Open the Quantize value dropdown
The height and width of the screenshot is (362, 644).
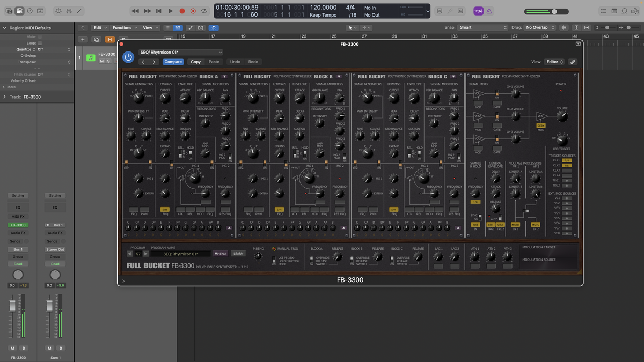click(x=54, y=49)
